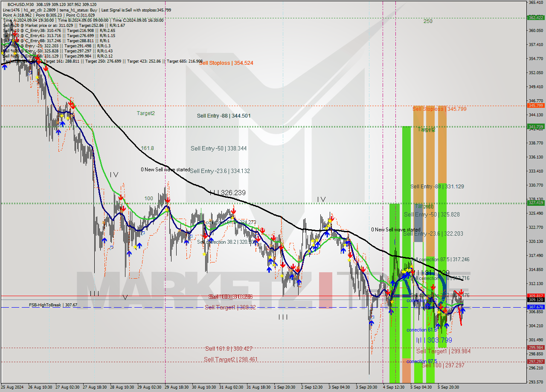Click the 360.050 price axis value
This screenshot has height=392, width=546.
(536, 31)
